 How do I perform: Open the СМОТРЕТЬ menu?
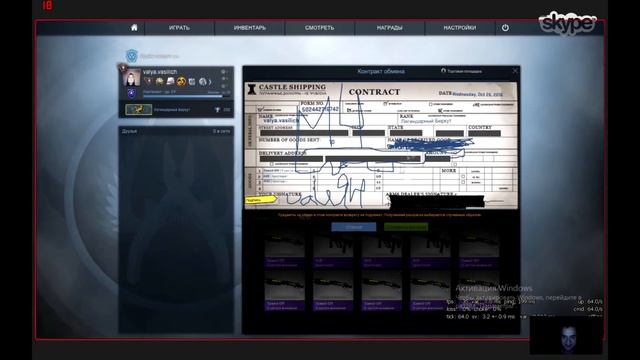pyautogui.click(x=319, y=28)
